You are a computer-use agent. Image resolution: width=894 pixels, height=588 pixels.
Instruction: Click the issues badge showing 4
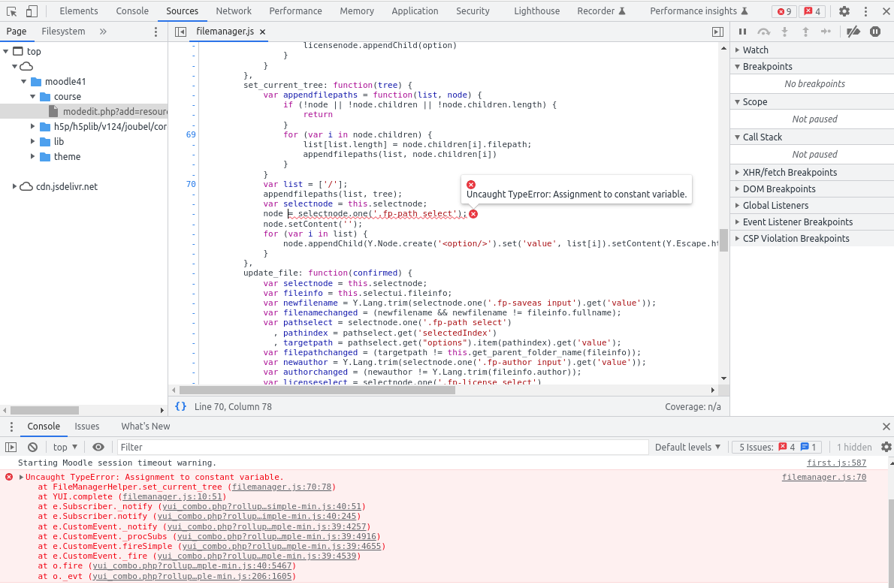click(812, 11)
